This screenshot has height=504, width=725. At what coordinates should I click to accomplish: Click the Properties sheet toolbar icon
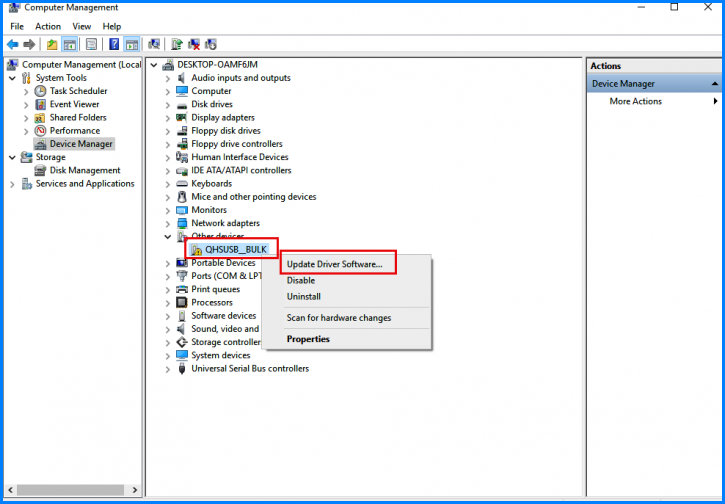click(92, 44)
